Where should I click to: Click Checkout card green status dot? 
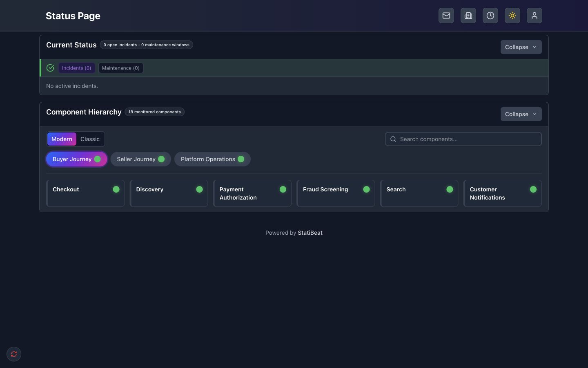click(116, 189)
